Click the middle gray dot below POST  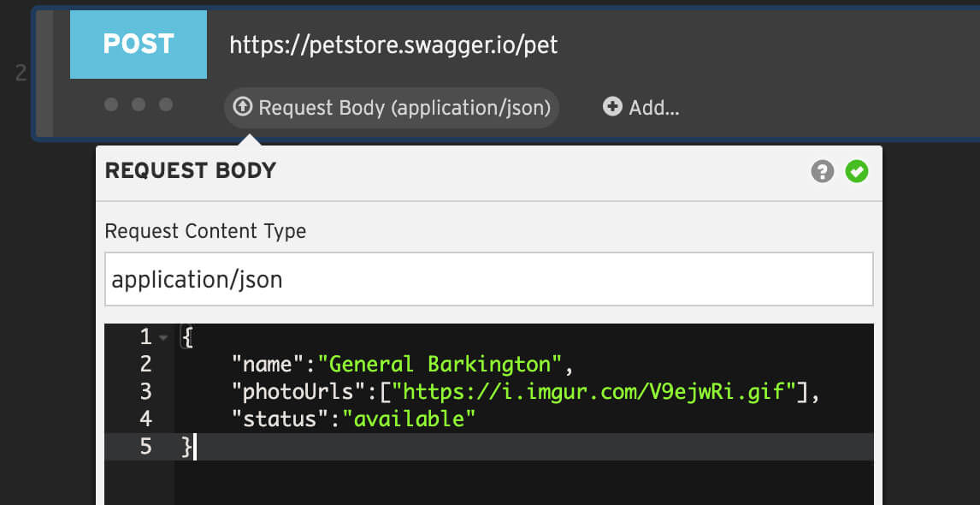click(x=138, y=104)
